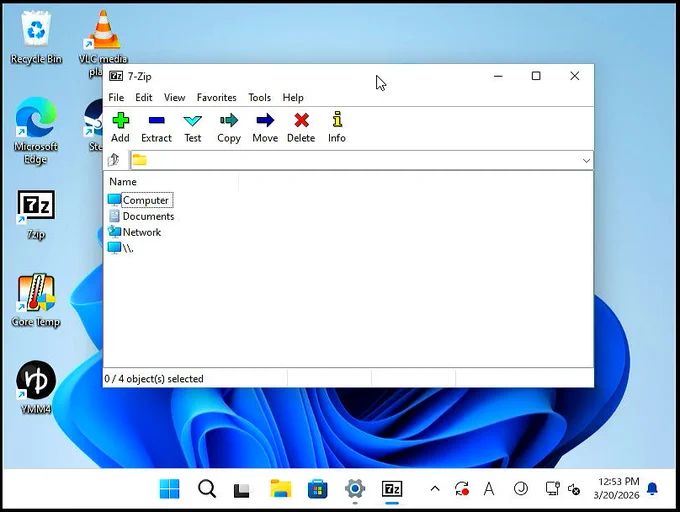Open Microsoft Store from taskbar

pos(317,489)
